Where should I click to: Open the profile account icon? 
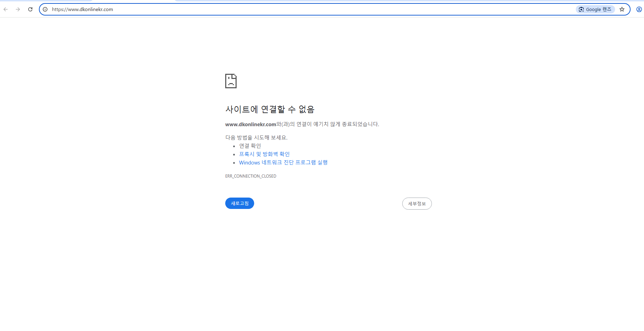[x=639, y=9]
